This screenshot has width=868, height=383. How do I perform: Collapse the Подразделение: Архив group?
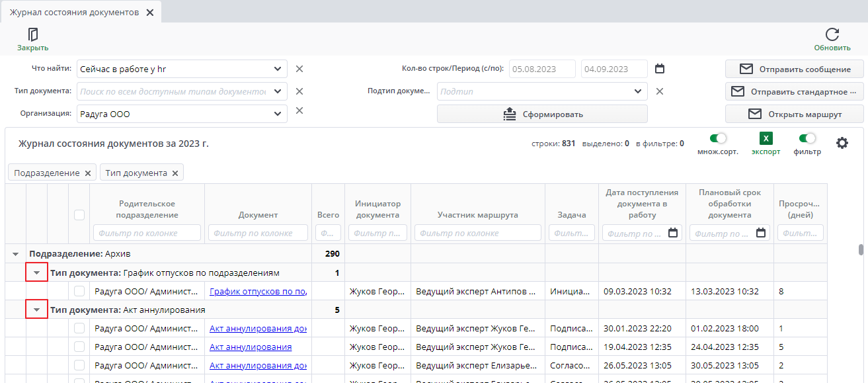click(15, 254)
